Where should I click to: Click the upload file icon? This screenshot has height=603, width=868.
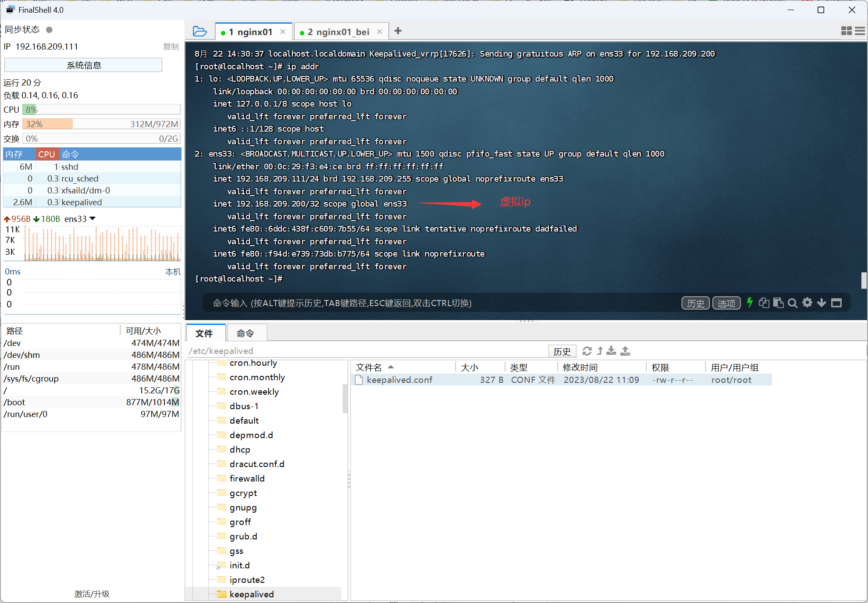(626, 351)
